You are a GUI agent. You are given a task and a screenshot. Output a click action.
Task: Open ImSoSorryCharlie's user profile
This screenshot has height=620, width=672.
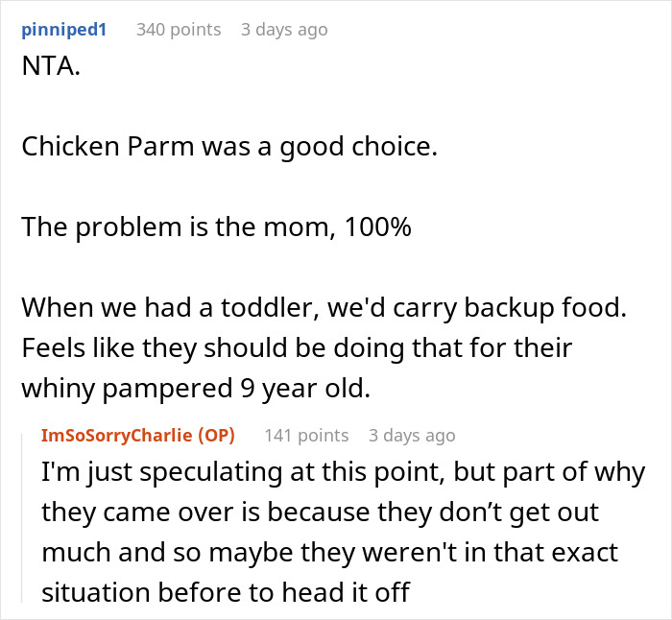[116, 436]
